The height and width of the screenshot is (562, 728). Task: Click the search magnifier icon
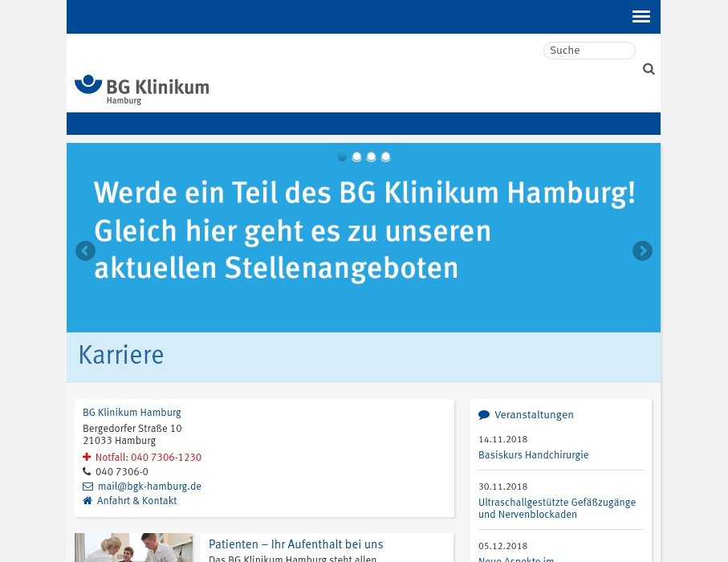649,69
